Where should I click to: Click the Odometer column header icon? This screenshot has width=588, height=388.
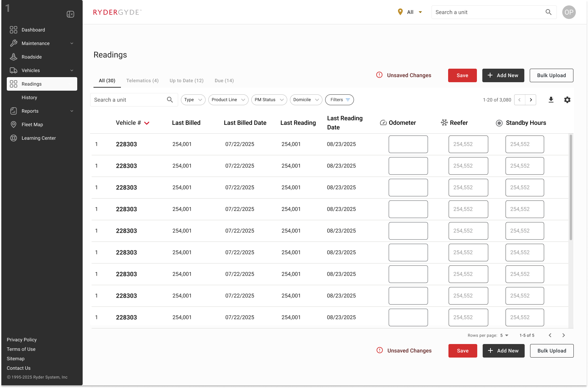pyautogui.click(x=383, y=123)
